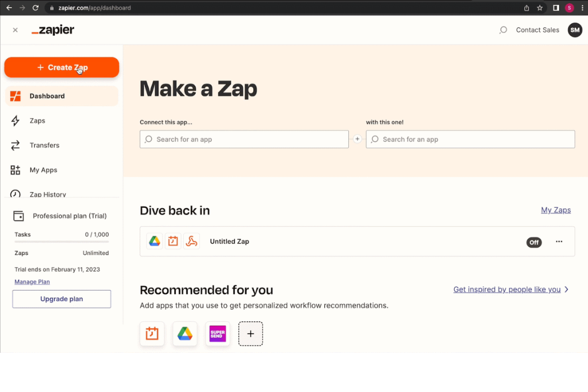Image resolution: width=588 pixels, height=392 pixels.
Task: Select the Super Send app under Recommended for you
Action: tap(218, 334)
